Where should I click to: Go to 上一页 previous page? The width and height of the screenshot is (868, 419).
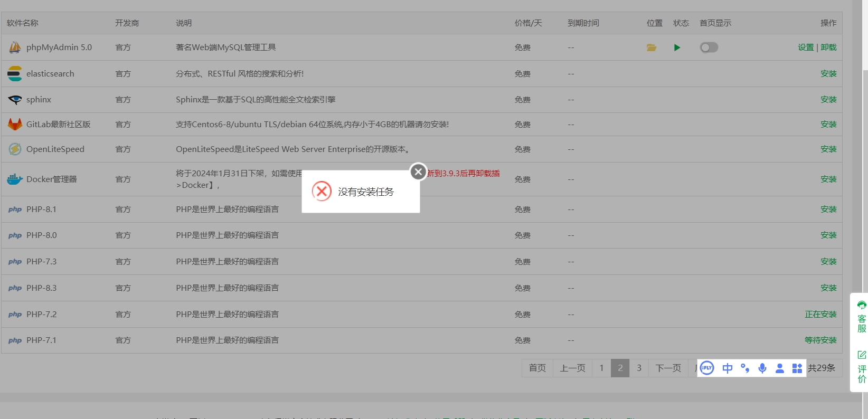point(572,368)
